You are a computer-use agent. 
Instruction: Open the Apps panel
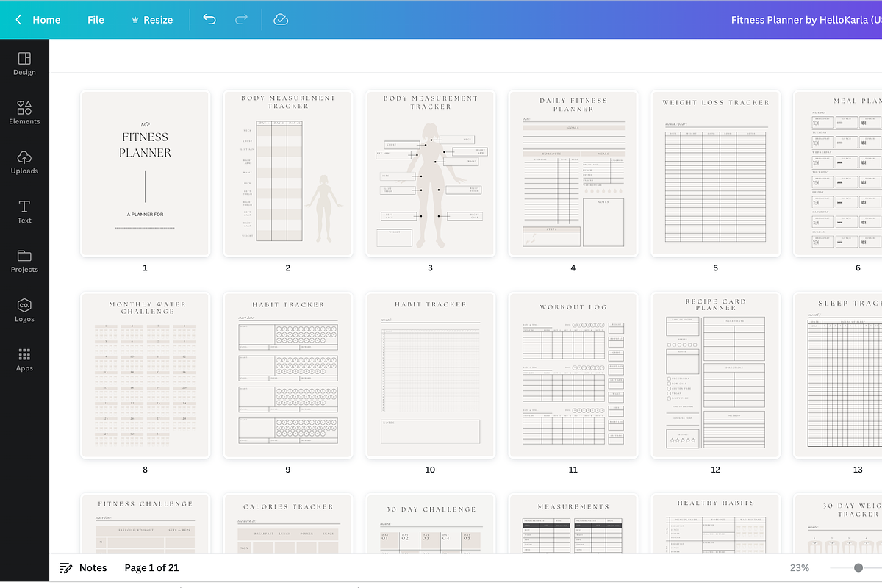pyautogui.click(x=24, y=359)
